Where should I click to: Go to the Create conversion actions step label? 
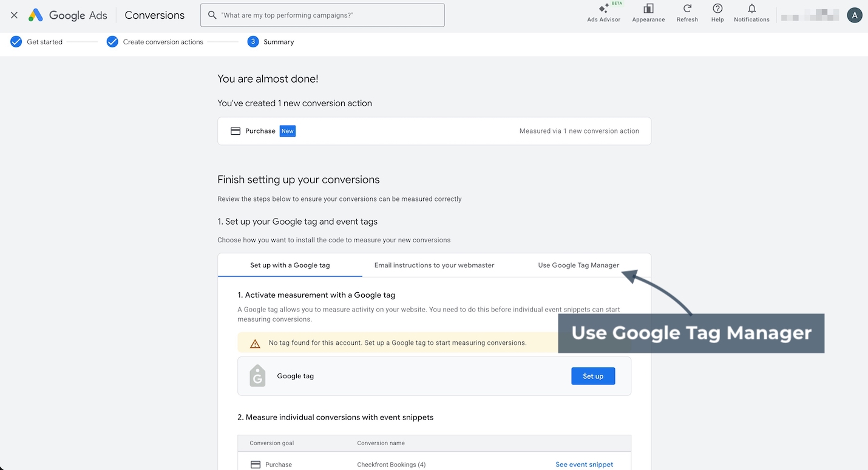(x=163, y=42)
